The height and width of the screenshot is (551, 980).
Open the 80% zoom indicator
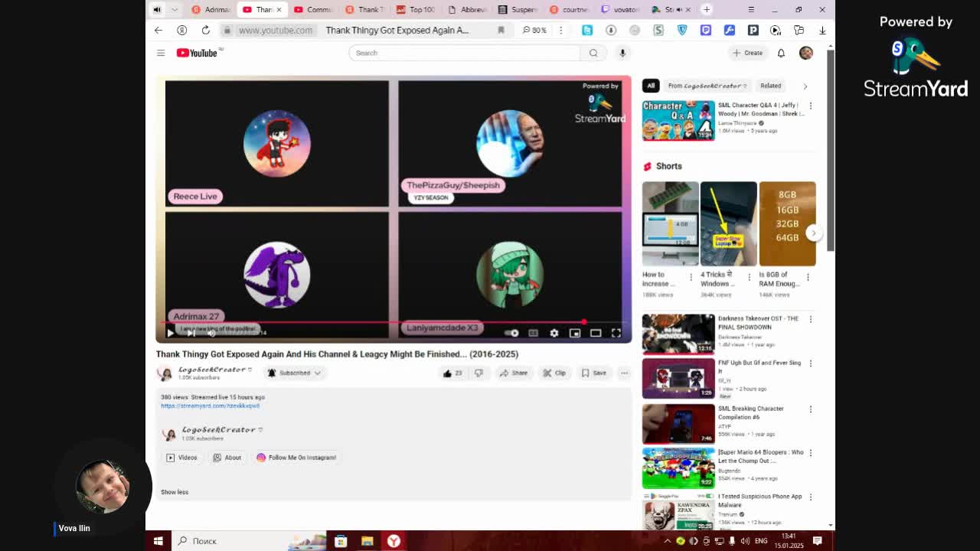(x=534, y=30)
